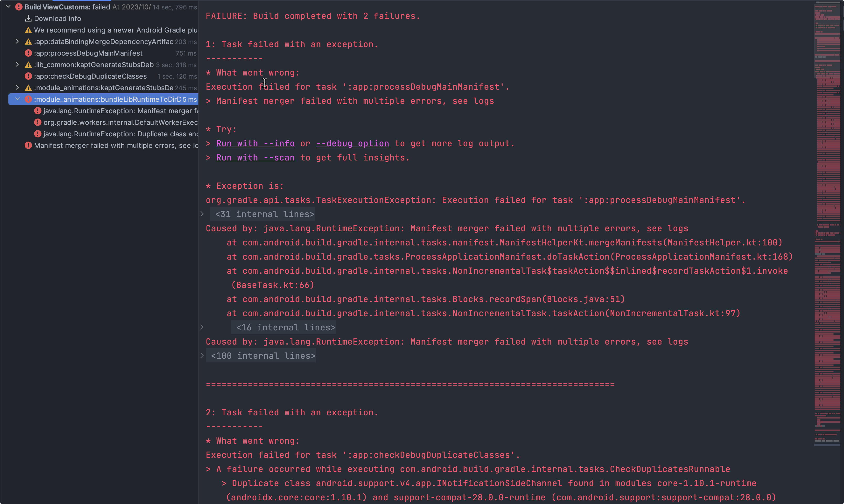Collapse :module_animations:bundleLibRuntimeToDir node
The width and height of the screenshot is (844, 504).
pyautogui.click(x=17, y=99)
